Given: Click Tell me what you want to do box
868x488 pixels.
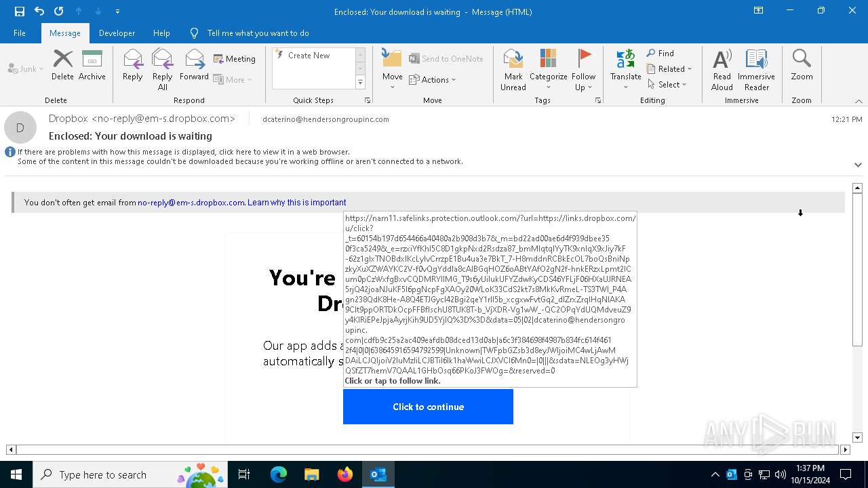Looking at the screenshot, I should pos(258,33).
